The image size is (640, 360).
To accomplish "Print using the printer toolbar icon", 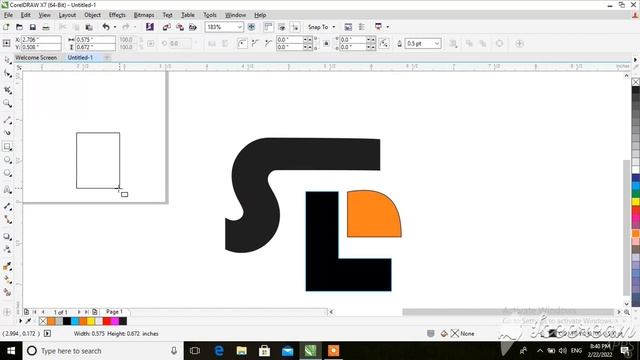I will click(x=46, y=27).
